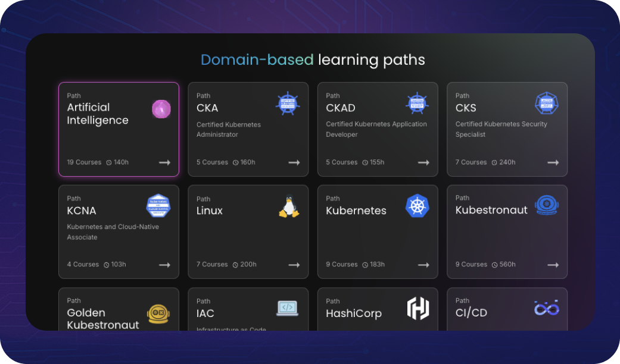Click the '4 Courses' text
Screen dimensions: 620x364
click(x=83, y=265)
